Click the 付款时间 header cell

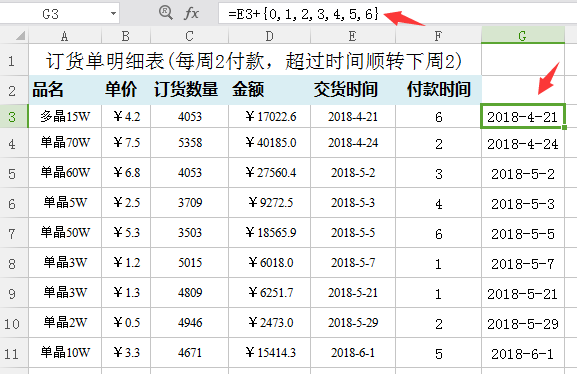coord(438,90)
